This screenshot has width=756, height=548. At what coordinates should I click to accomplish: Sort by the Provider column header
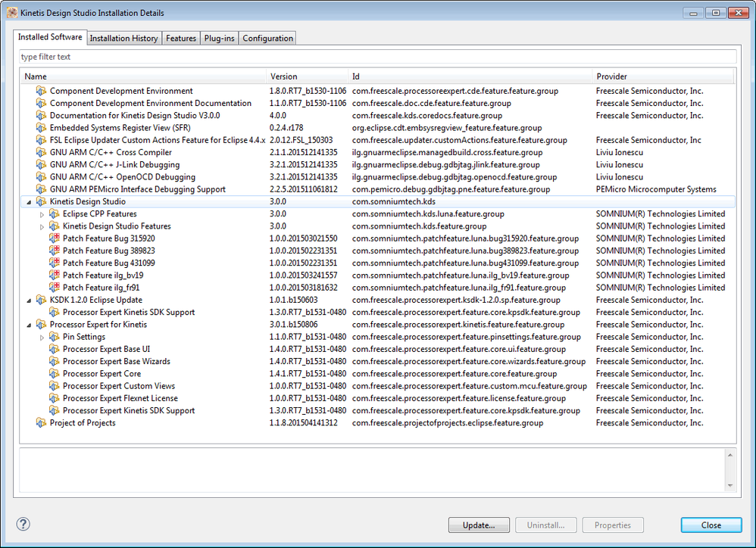click(663, 76)
